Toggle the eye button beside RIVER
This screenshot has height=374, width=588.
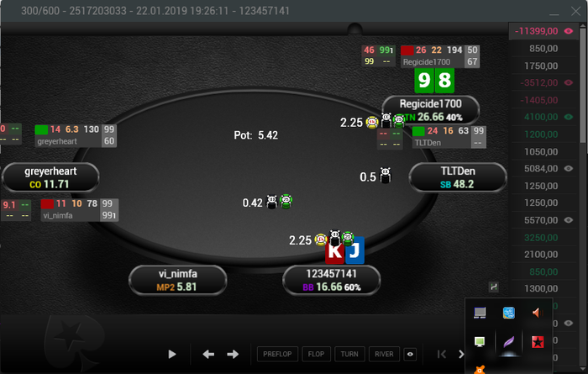[410, 354]
